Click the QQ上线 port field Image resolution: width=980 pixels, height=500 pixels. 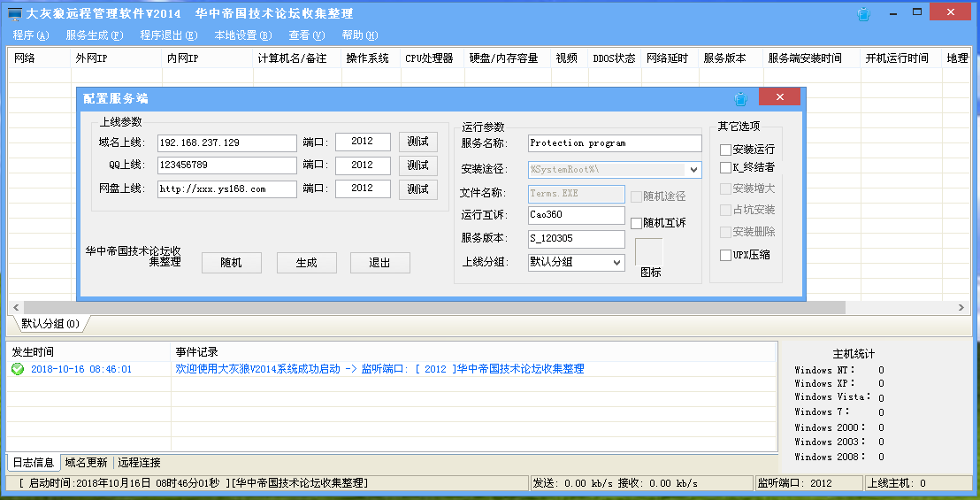363,165
